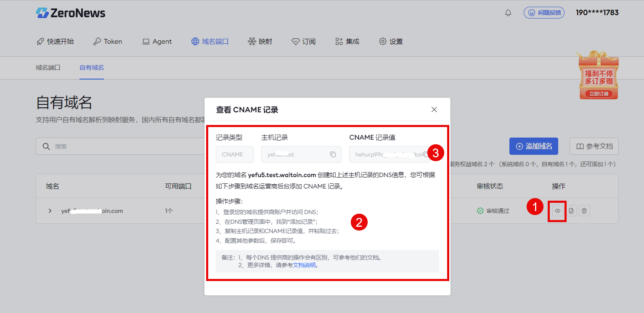Screen dimensions: 644x313
Task: Delete the domain with trash icon
Action: pos(584,211)
